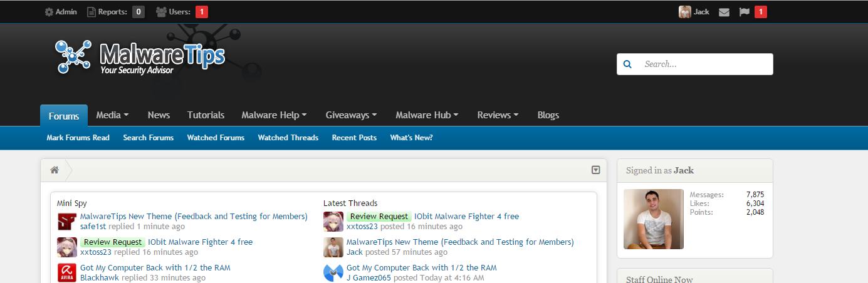868x283 pixels.
Task: Click Jack's avatar in Latest Threads
Action: (x=333, y=247)
